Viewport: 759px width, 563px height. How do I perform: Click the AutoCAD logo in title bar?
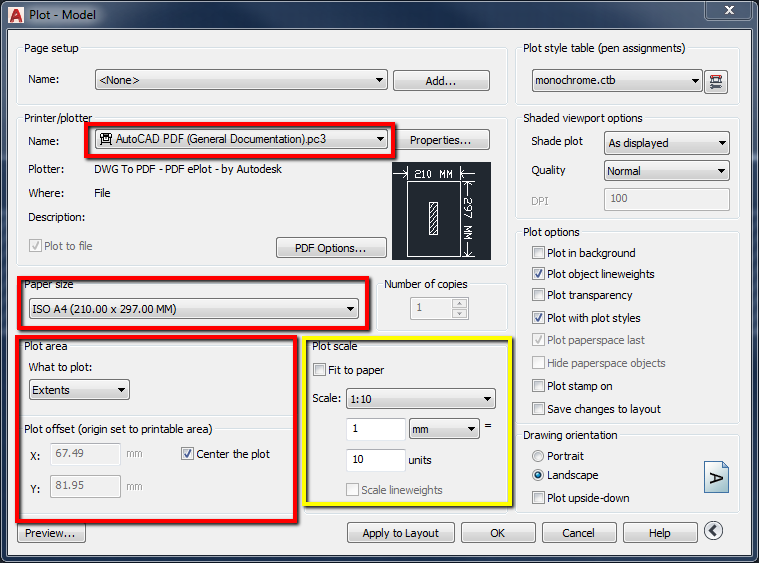16,15
